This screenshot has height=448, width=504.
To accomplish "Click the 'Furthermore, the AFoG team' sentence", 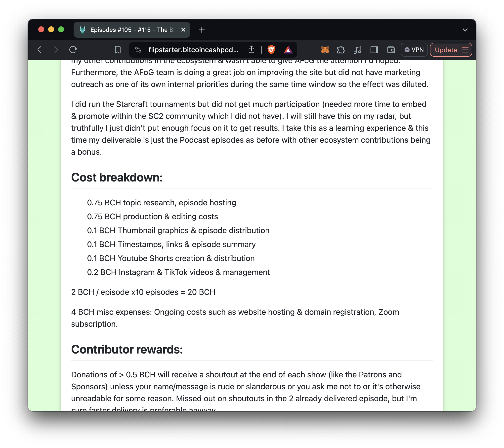I will tap(250, 78).
